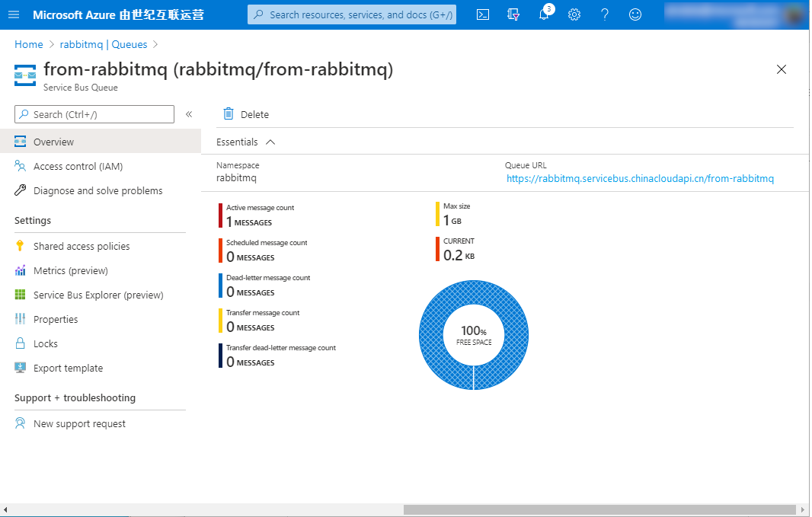812x517 pixels.
Task: Open the Cloud Shell icon
Action: click(482, 14)
